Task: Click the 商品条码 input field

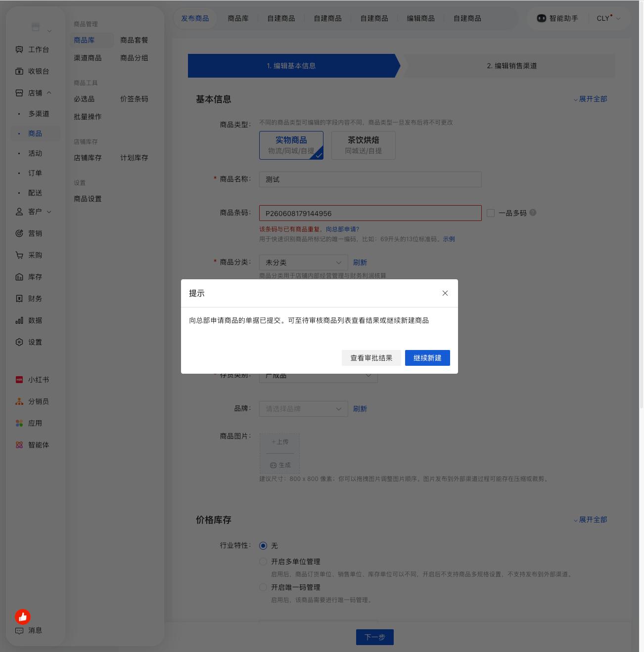Action: pos(370,214)
